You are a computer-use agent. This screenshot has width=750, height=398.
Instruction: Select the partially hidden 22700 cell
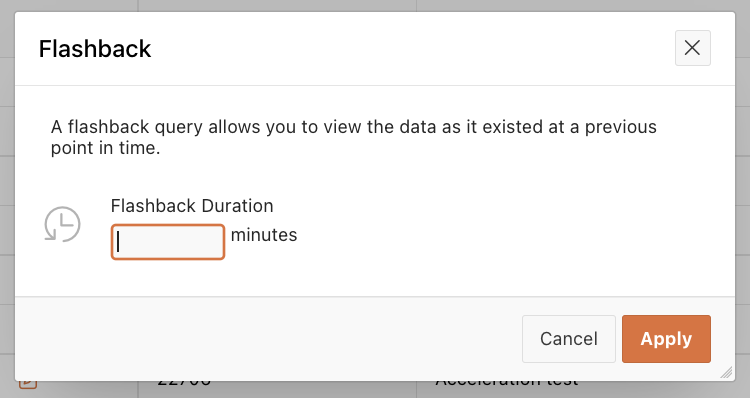[x=184, y=384]
